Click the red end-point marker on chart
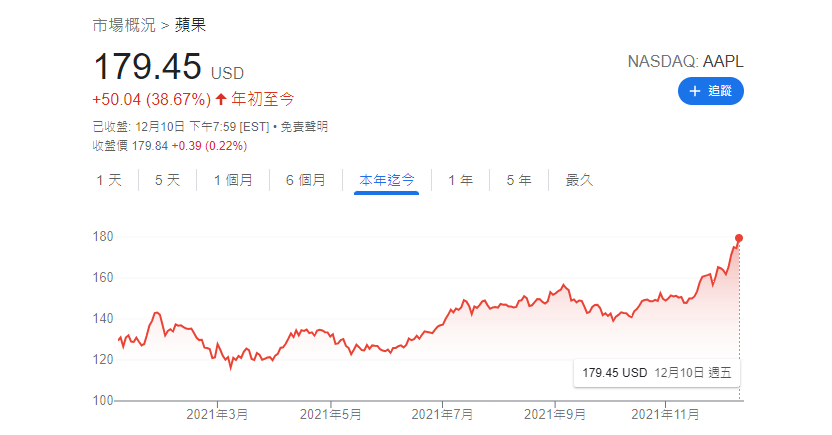Viewport: 832px width, 435px height. click(x=739, y=238)
